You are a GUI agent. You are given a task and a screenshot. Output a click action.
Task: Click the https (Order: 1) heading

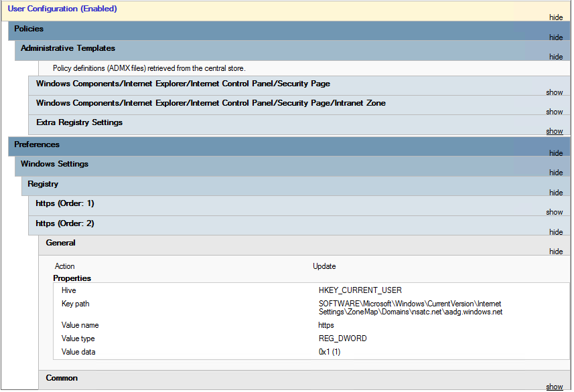point(65,203)
